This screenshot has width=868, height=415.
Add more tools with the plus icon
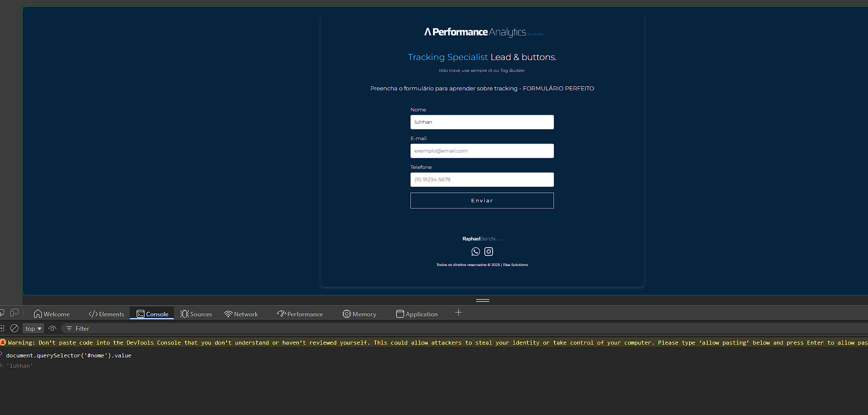point(459,312)
